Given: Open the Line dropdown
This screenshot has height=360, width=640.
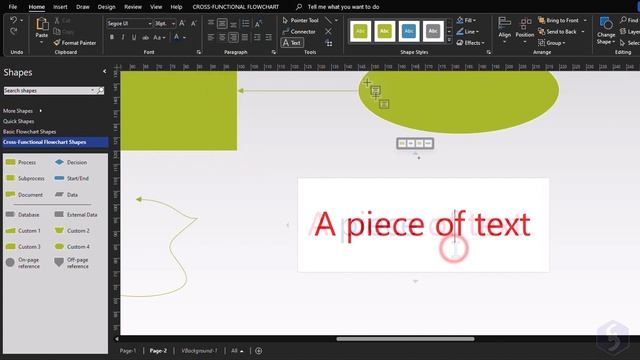Looking at the screenshot, I should [467, 31].
